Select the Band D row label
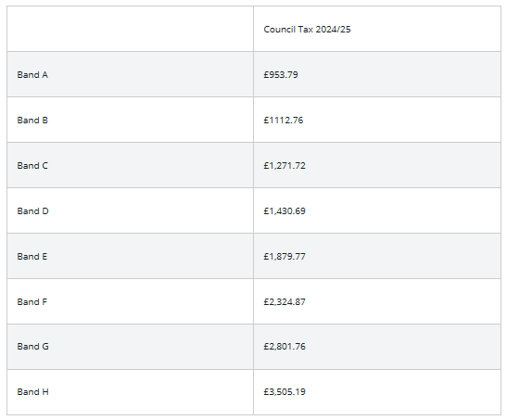Image resolution: width=507 pixels, height=420 pixels. coord(32,211)
